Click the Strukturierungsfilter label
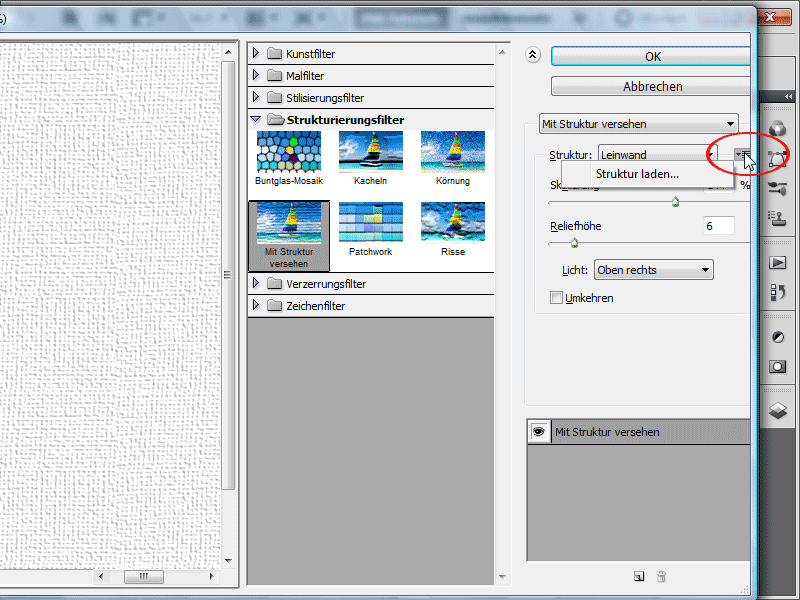The width and height of the screenshot is (800, 600). pos(345,120)
